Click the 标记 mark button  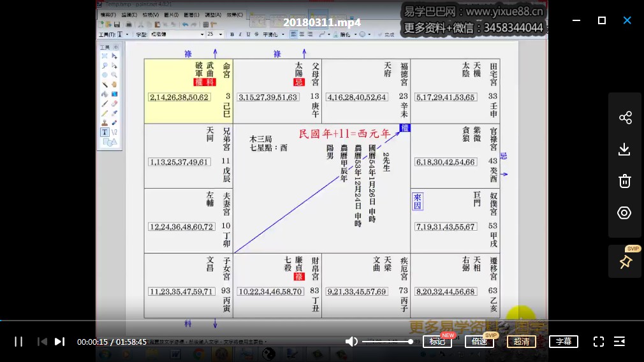[437, 342]
